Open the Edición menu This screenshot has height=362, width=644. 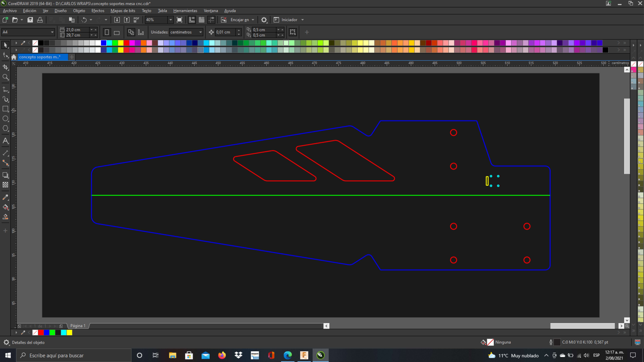(29, 11)
